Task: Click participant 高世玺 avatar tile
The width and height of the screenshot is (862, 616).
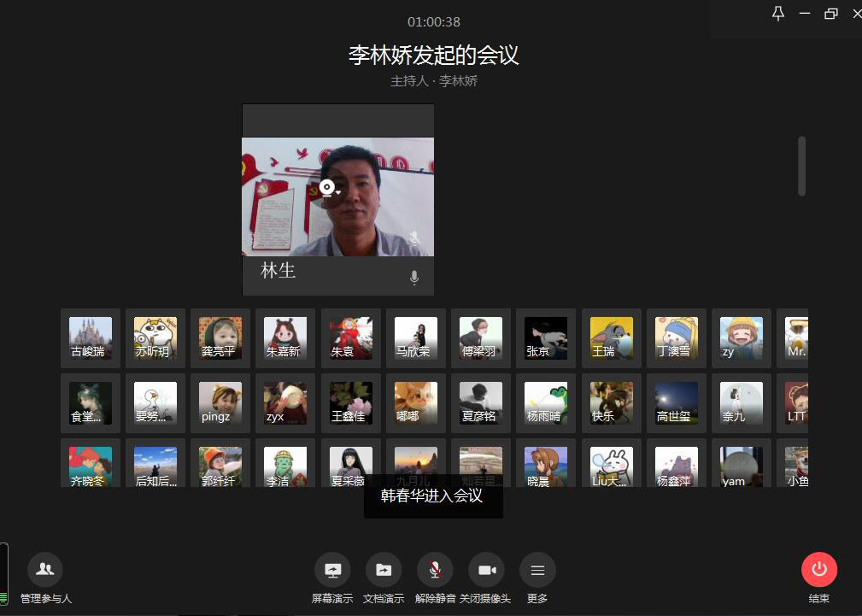Action: 677,402
